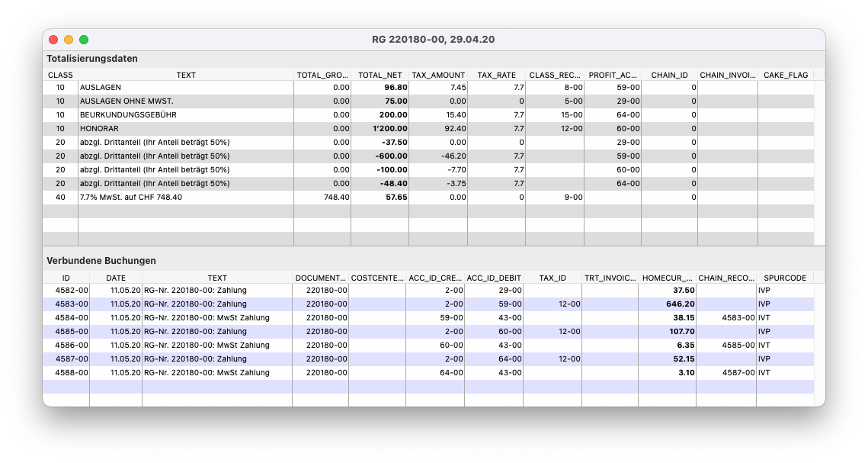Screen dimensions: 868x463
Task: Click tax amount 92.40
Action: coord(455,128)
